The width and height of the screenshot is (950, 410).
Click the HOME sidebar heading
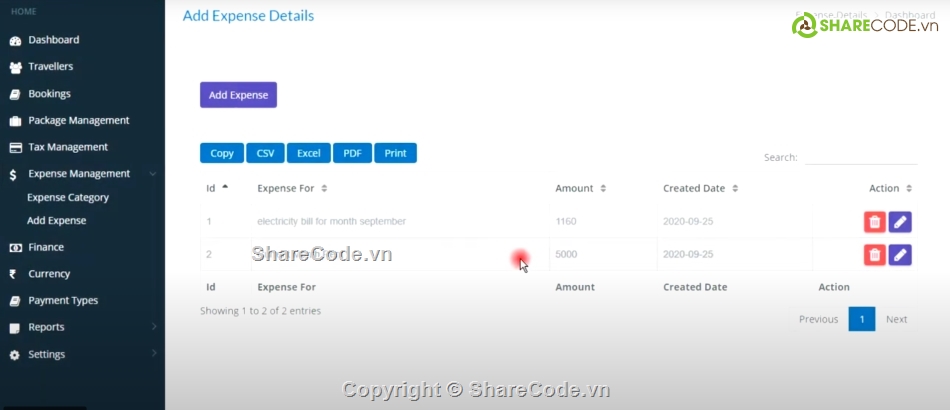24,12
